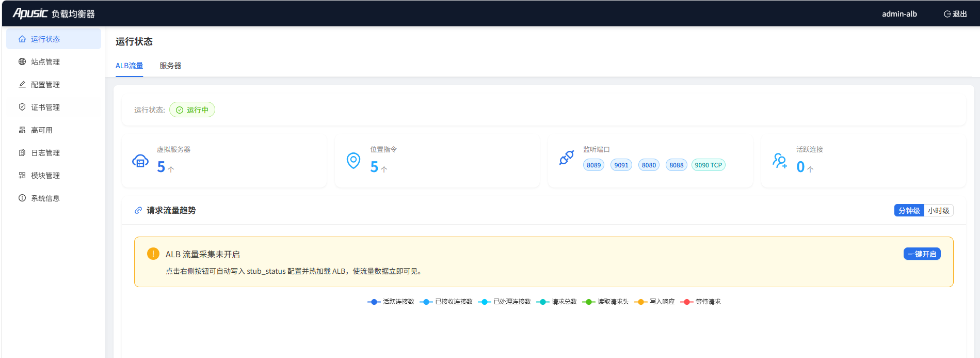Click the info icon beside 系统信息
This screenshot has height=358, width=980.
tap(22, 198)
